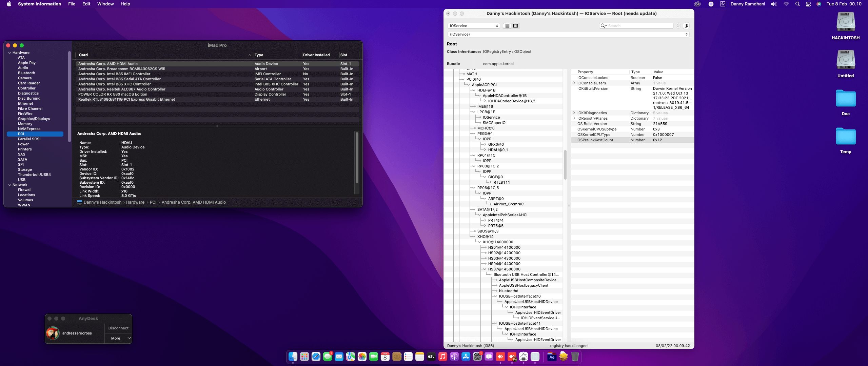Open the Window menu

click(105, 4)
